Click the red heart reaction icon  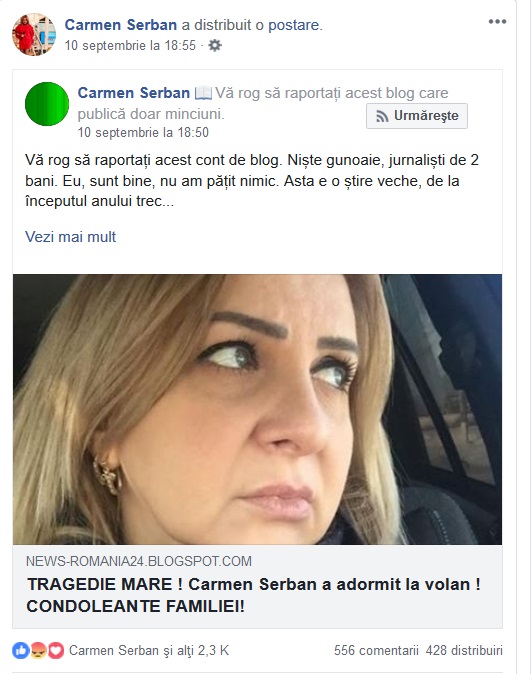[x=55, y=651]
